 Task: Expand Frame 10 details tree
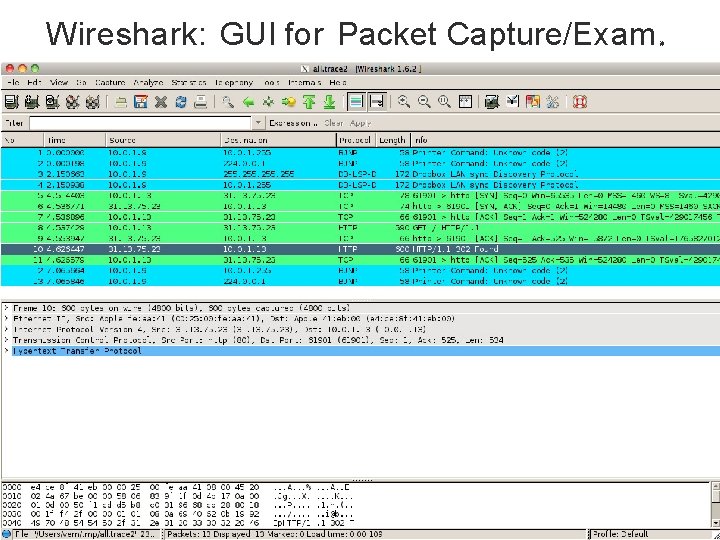(x=6, y=308)
